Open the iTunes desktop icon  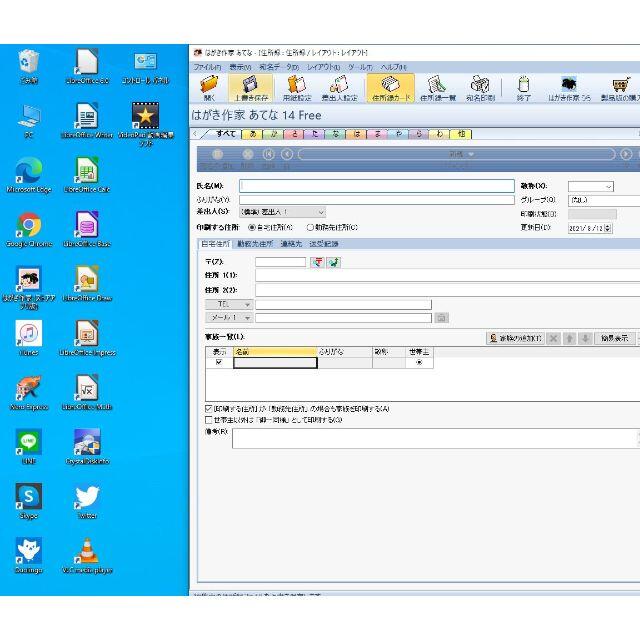click(29, 338)
